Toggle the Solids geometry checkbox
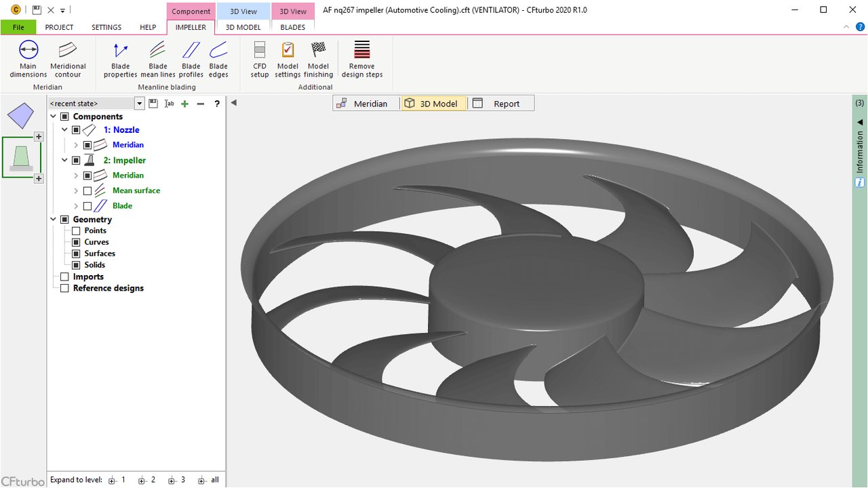 [76, 266]
